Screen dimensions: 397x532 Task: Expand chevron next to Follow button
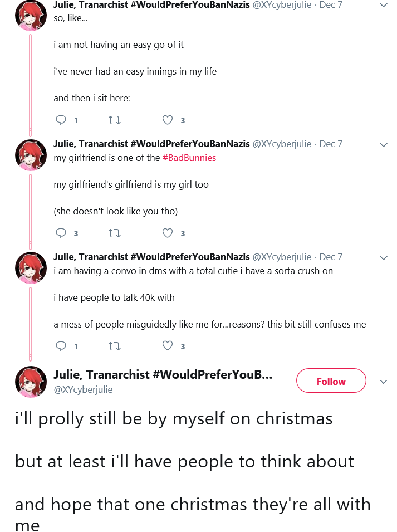(384, 382)
